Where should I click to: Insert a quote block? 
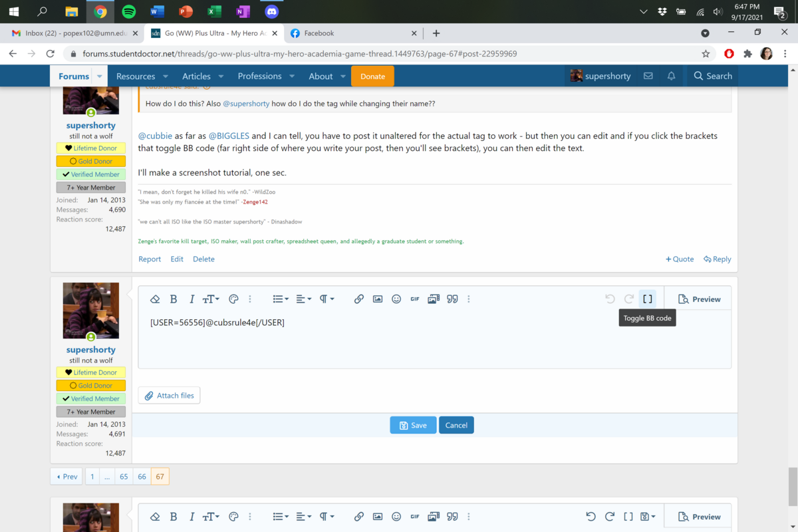point(452,299)
